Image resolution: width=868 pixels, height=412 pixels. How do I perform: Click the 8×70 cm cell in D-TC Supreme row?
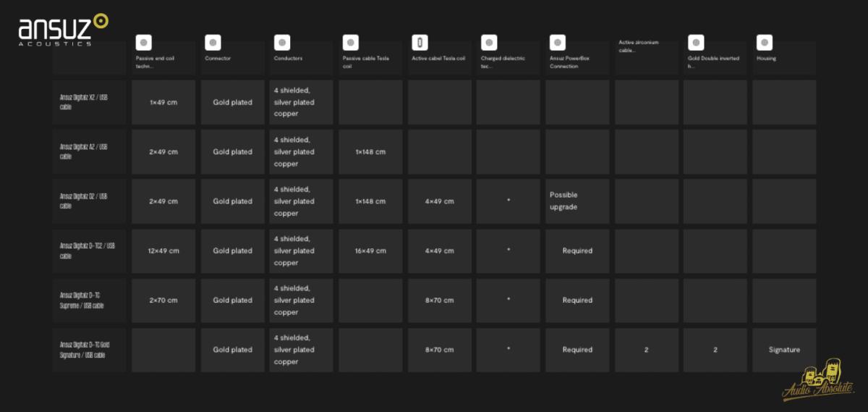tap(440, 300)
